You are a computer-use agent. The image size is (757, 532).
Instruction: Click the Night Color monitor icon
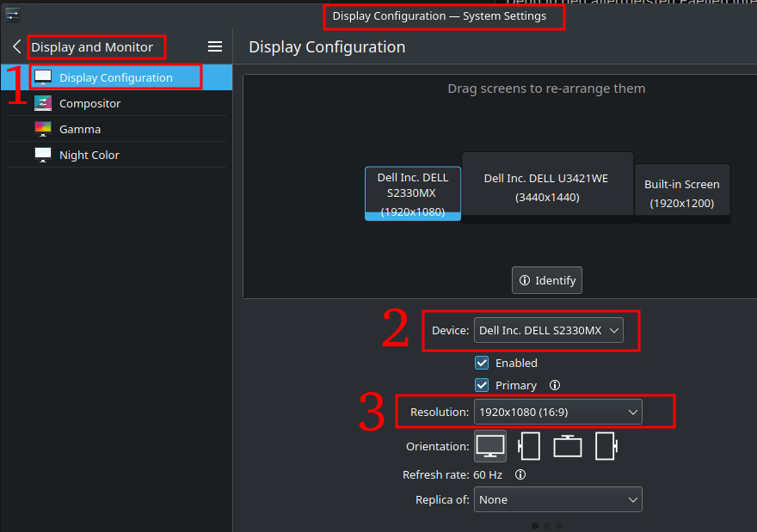pos(43,155)
